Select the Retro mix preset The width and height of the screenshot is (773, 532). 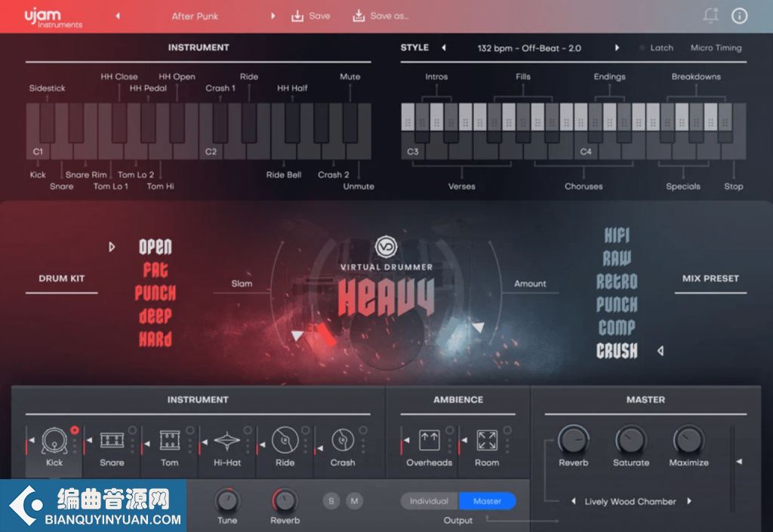coord(617,281)
